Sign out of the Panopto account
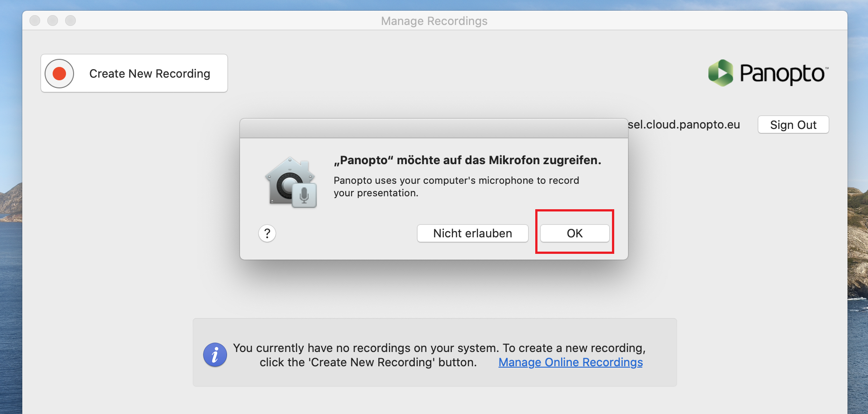 tap(793, 125)
